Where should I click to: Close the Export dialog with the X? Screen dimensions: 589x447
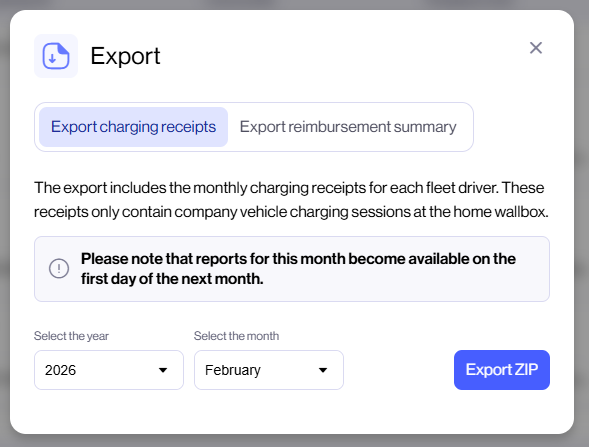pos(536,48)
